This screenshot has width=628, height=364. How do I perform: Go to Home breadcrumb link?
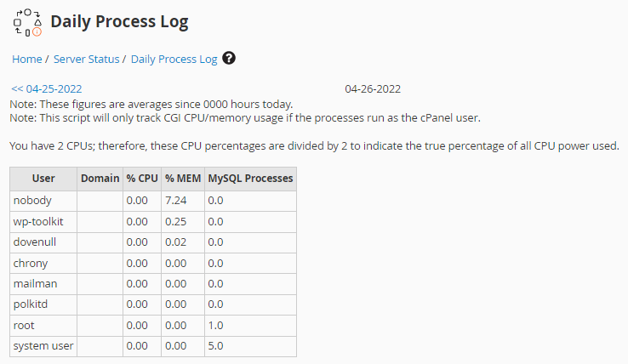(x=27, y=60)
